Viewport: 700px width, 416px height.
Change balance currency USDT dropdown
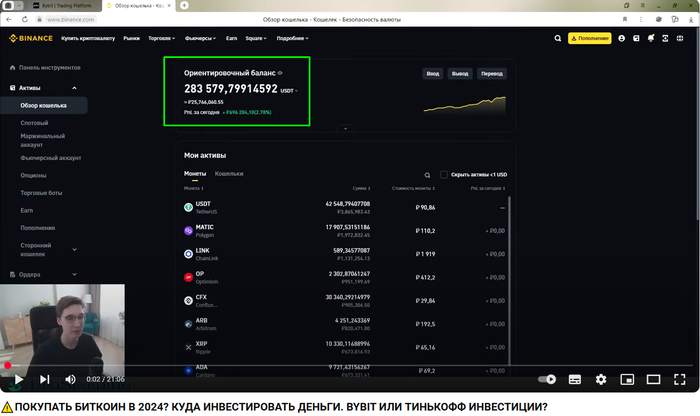coord(289,91)
